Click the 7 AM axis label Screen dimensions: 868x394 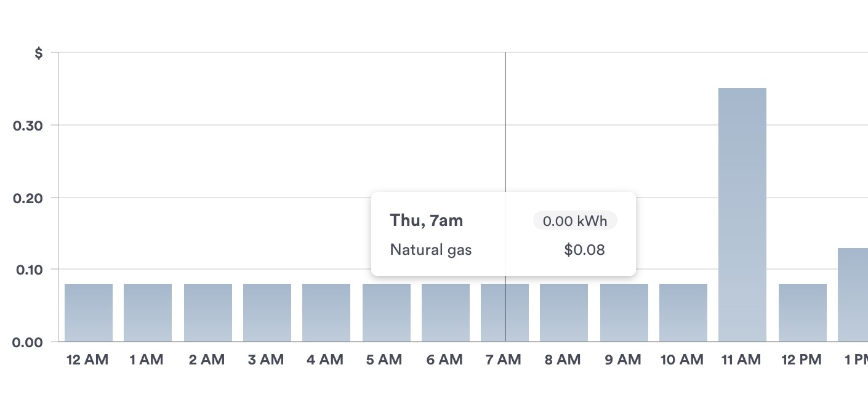coord(505,360)
